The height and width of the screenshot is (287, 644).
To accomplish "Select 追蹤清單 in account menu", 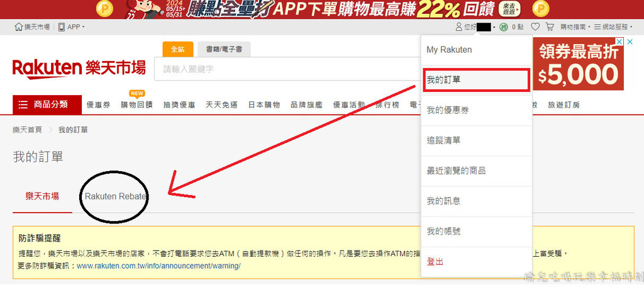I will coord(477,140).
